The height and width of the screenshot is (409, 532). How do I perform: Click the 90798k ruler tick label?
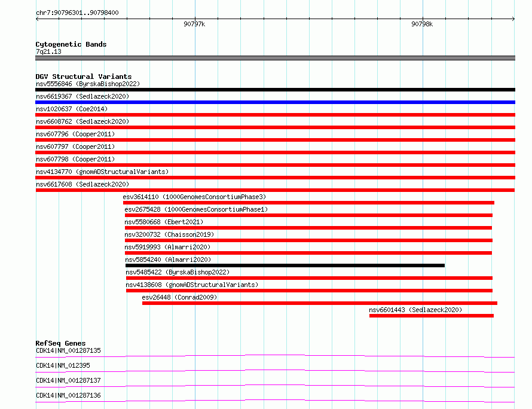pos(422,24)
